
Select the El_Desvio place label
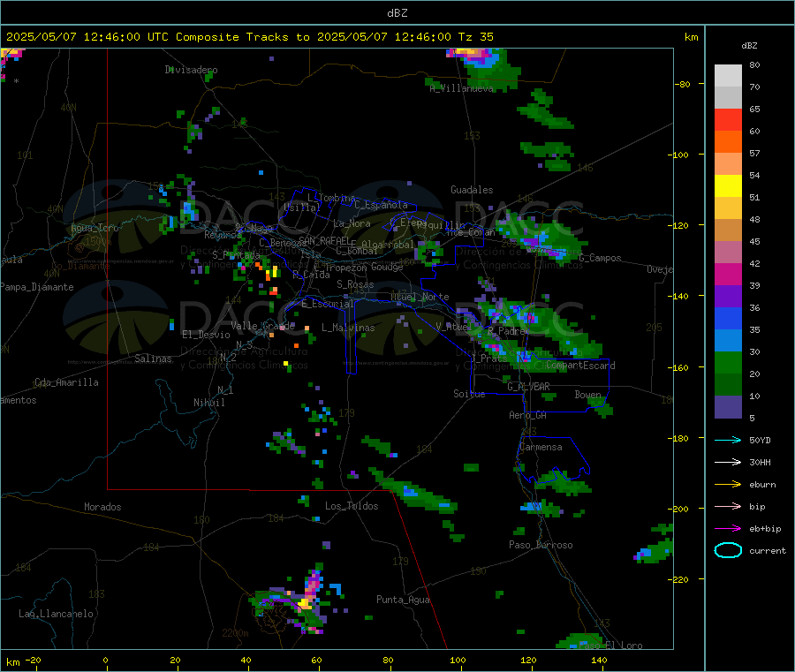206,335
